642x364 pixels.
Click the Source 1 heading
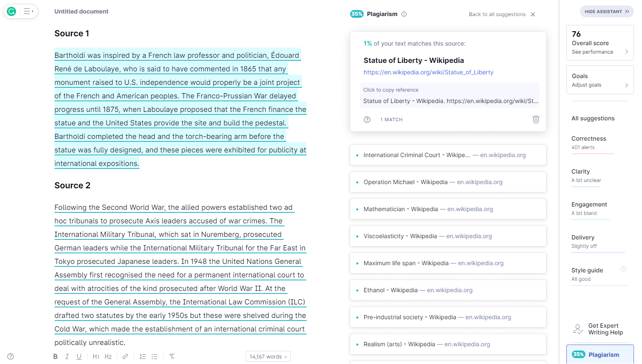click(x=72, y=33)
